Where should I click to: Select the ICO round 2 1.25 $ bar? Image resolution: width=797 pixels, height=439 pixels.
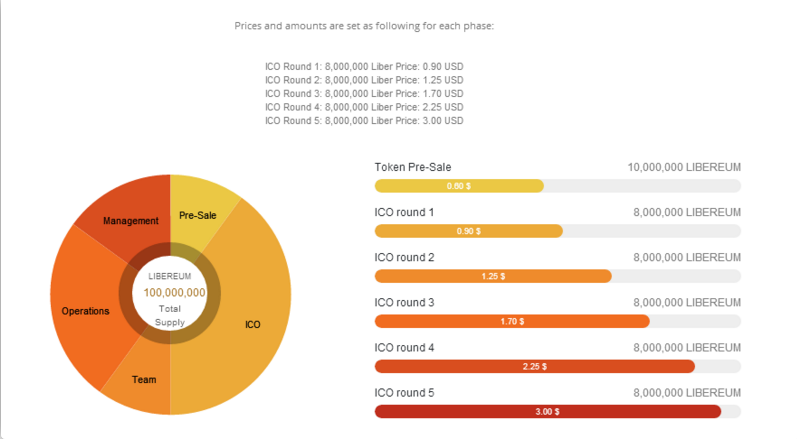coord(492,276)
